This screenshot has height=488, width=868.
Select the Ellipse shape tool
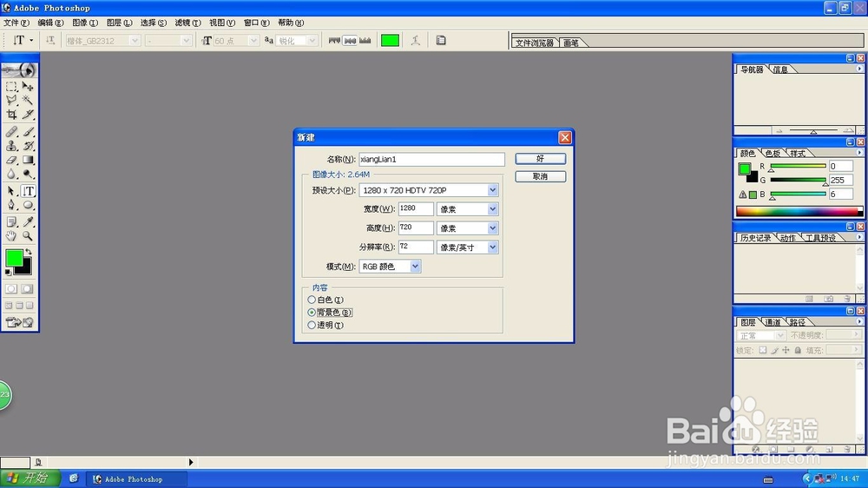click(28, 205)
